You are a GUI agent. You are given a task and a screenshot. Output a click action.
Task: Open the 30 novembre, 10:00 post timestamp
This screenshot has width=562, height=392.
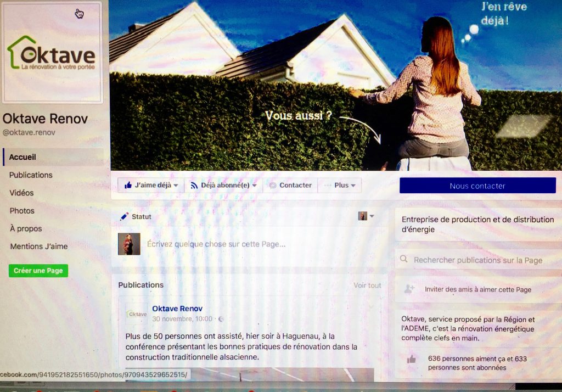[x=182, y=319]
